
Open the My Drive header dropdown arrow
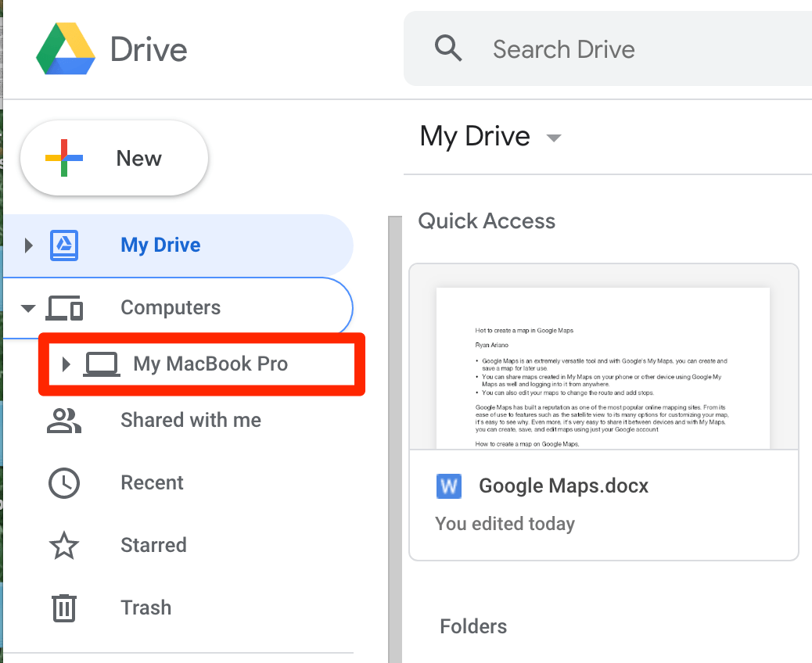pos(554,138)
